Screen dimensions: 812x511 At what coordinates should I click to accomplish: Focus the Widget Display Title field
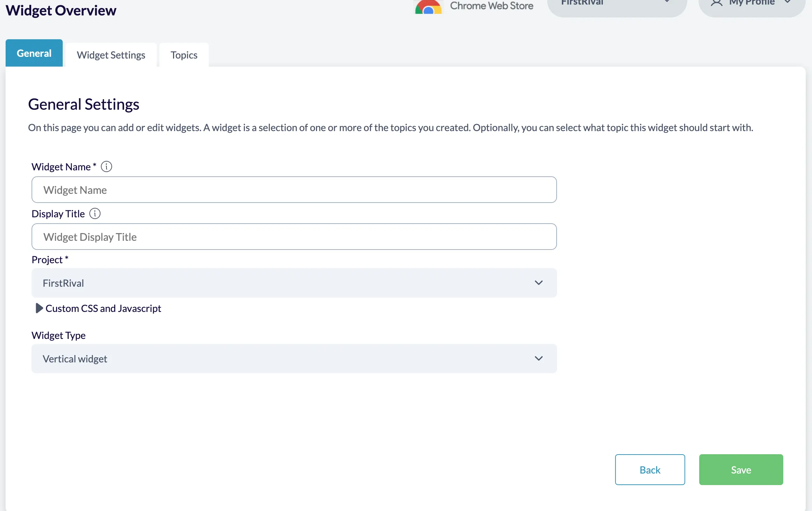(294, 237)
